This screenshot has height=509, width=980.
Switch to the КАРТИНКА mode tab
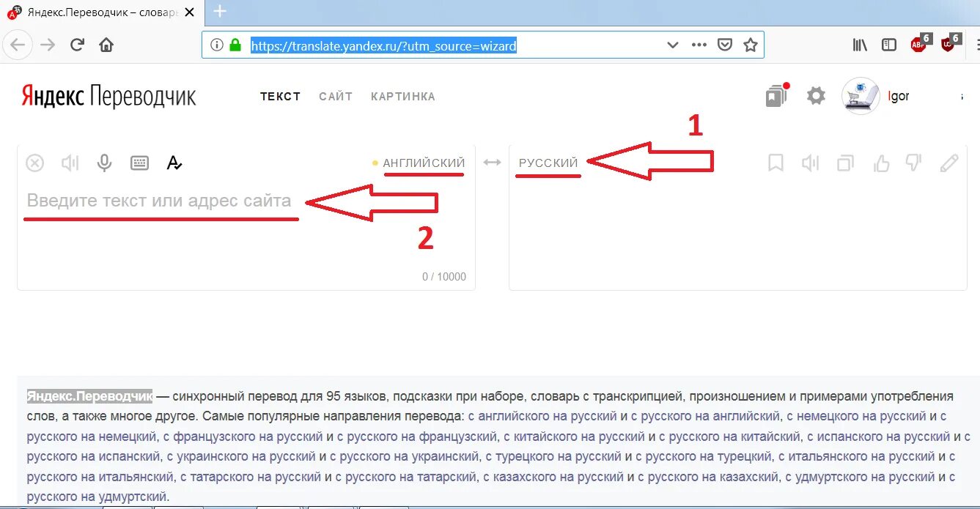pos(403,96)
